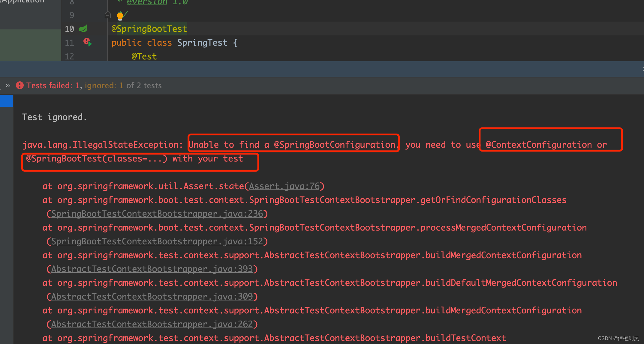Click the Spring leaf gutter icon on line 10
This screenshot has width=644, height=344.
pos(83,29)
